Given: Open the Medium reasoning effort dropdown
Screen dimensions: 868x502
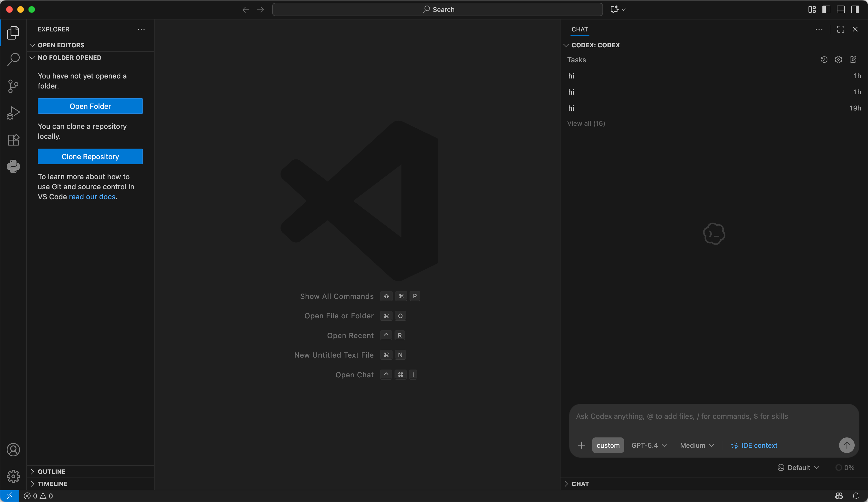Looking at the screenshot, I should pyautogui.click(x=696, y=445).
